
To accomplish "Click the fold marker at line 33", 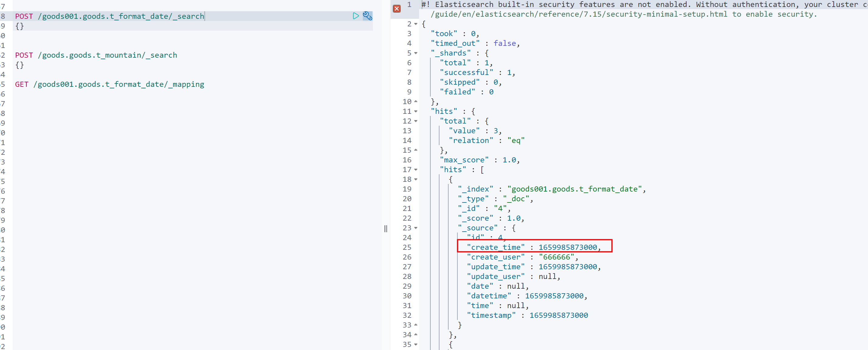I will 416,325.
